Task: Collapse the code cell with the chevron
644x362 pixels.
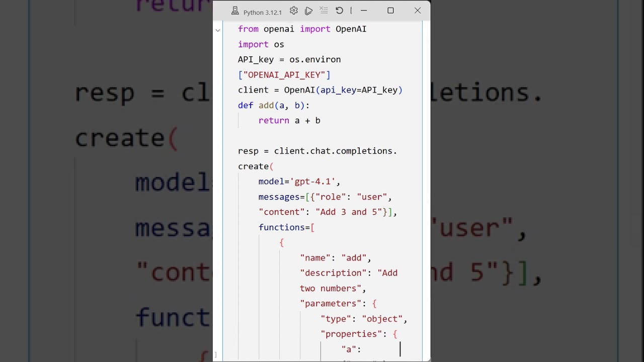Action: pos(217,30)
